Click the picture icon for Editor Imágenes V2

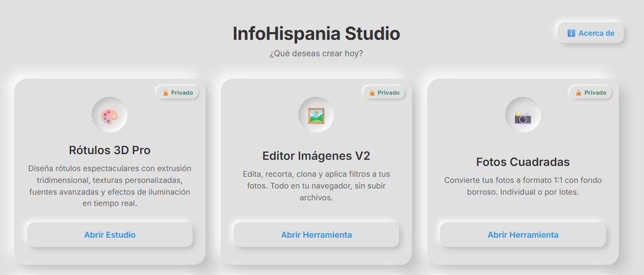316,116
